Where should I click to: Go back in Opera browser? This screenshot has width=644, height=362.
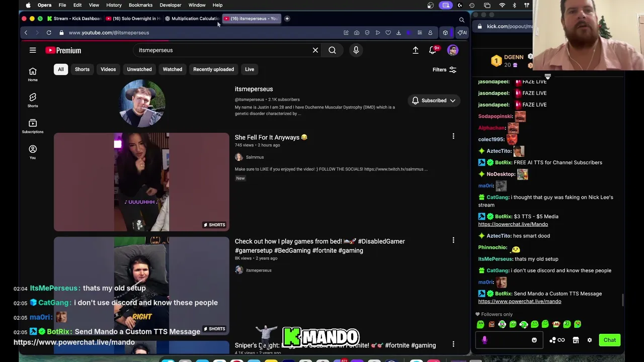26,33
